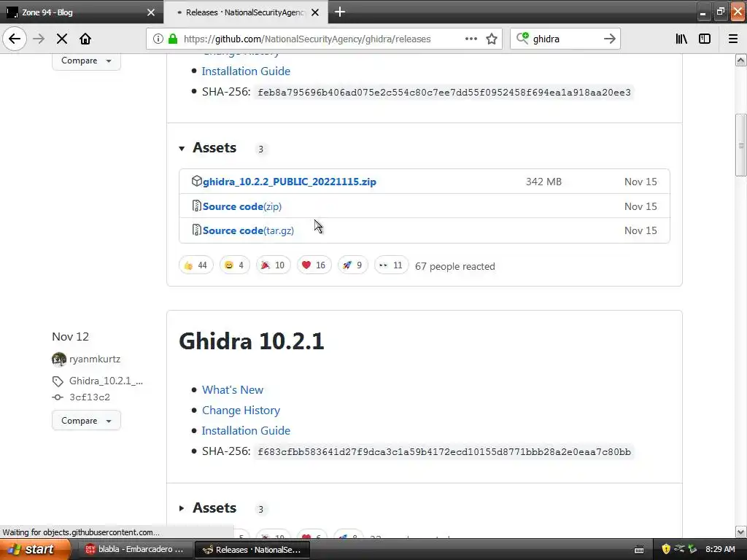
Task: Click the 342 MB file size text
Action: click(543, 182)
